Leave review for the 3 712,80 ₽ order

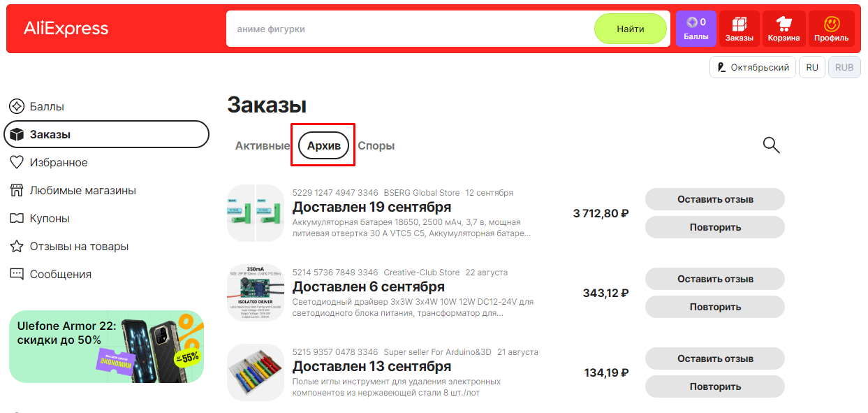coord(715,199)
